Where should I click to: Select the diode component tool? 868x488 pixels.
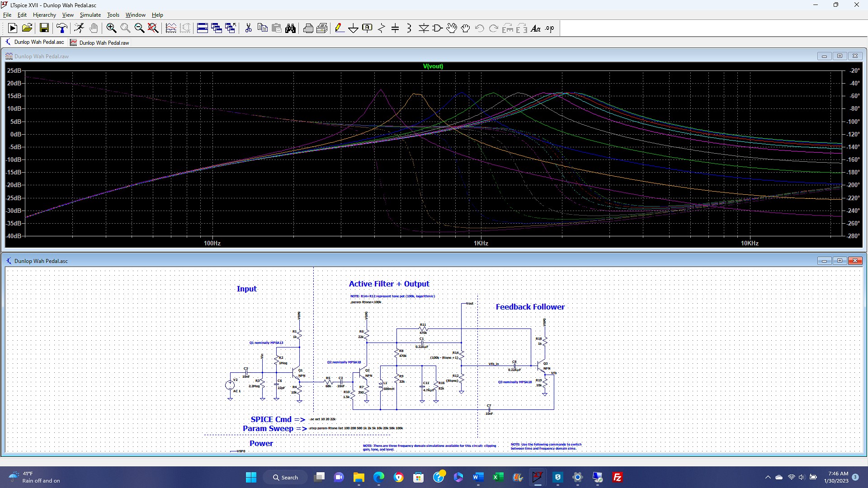pos(424,28)
